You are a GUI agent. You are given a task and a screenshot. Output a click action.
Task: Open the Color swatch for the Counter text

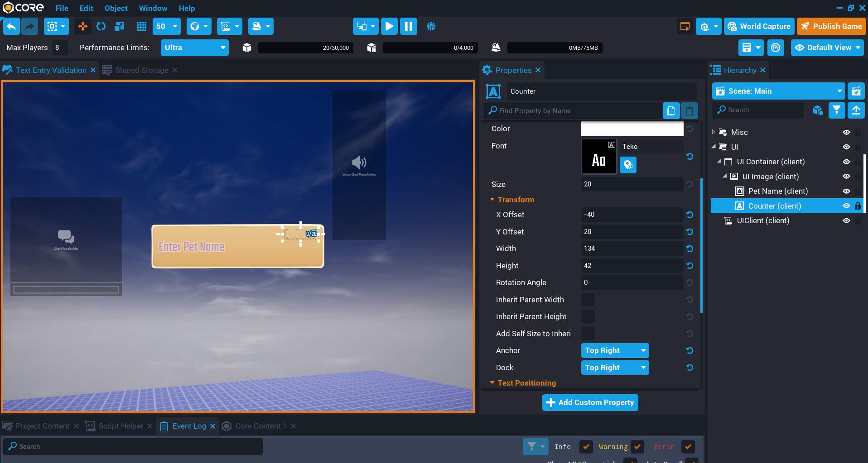coord(632,129)
